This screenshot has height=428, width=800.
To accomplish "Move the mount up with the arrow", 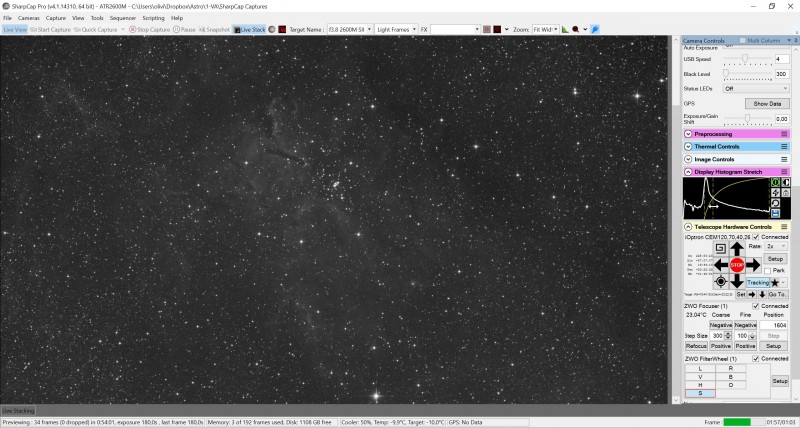I will point(737,249).
